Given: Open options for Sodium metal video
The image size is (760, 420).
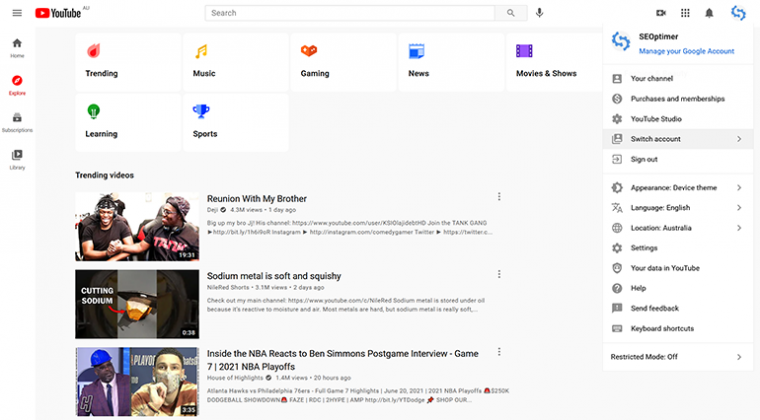Looking at the screenshot, I should 499,274.
